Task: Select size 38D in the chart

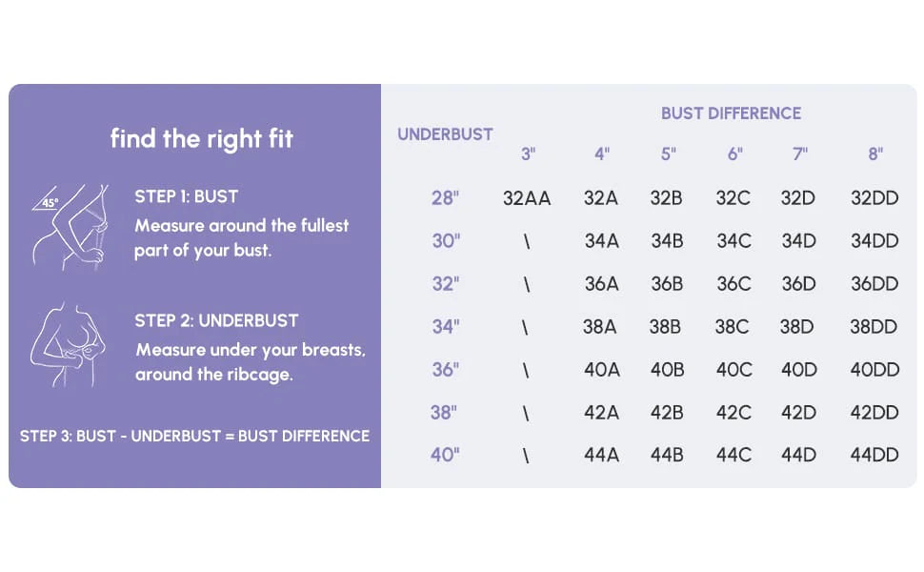Action: click(796, 327)
